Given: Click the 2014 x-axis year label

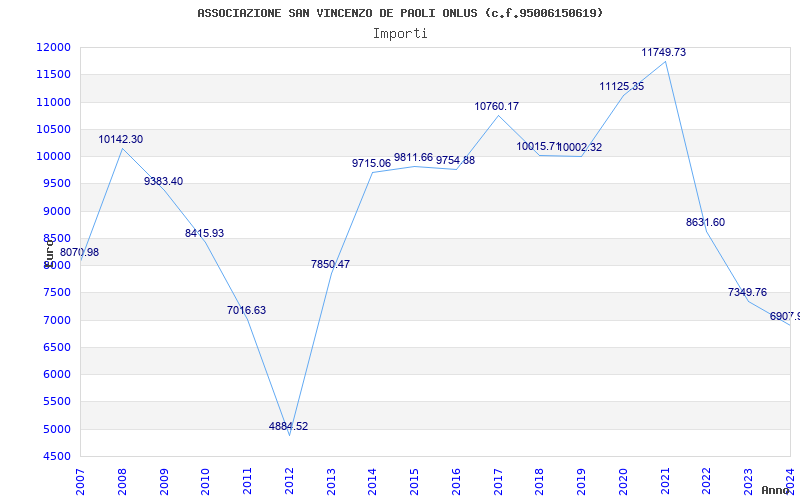Looking at the screenshot, I should coord(372,482).
